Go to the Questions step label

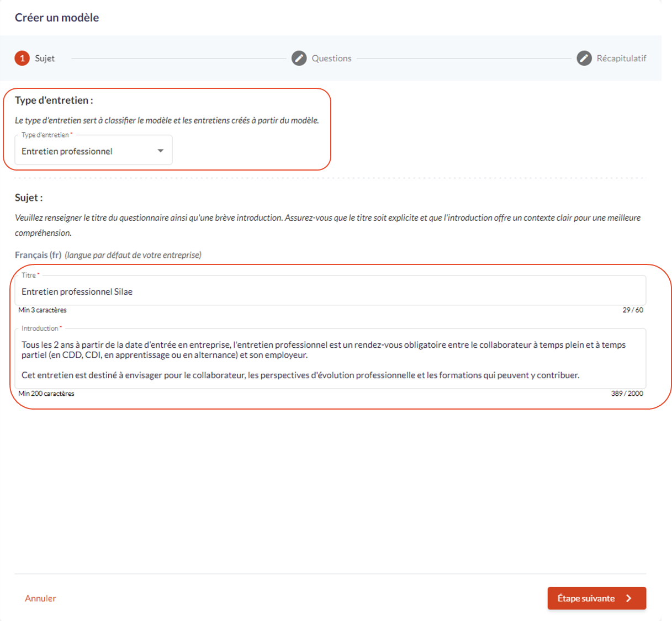[x=331, y=58]
